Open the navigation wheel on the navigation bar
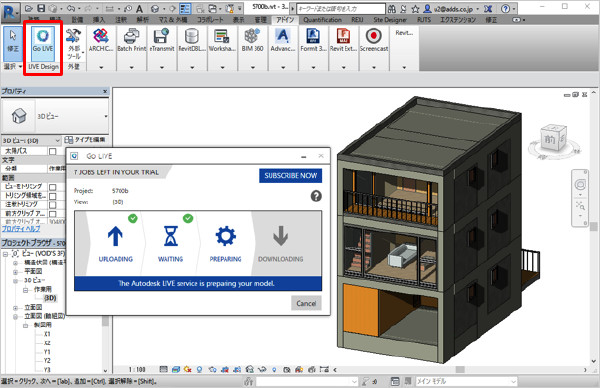This screenshot has width=600, height=388. pos(580,185)
